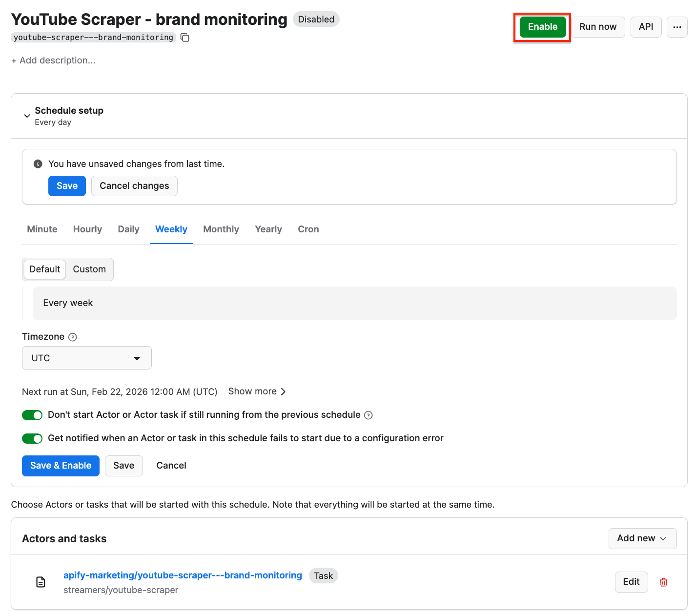Click Save & Enable button

pyautogui.click(x=61, y=466)
